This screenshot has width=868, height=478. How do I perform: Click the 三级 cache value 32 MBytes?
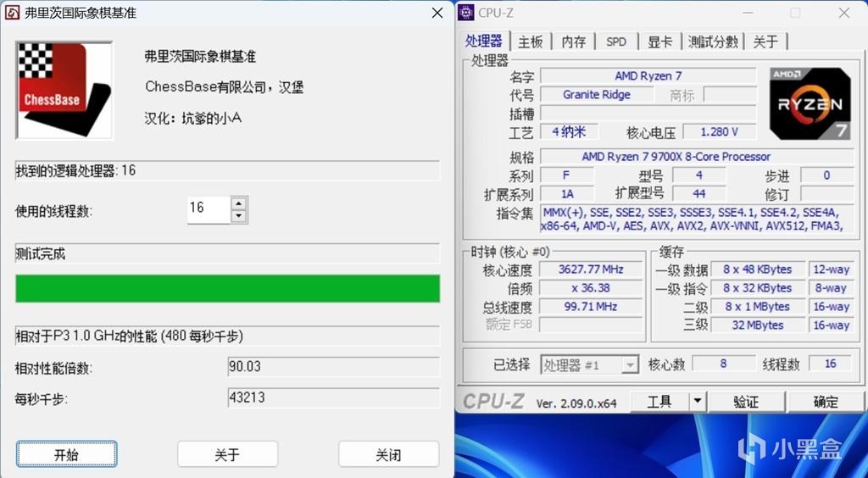757,325
